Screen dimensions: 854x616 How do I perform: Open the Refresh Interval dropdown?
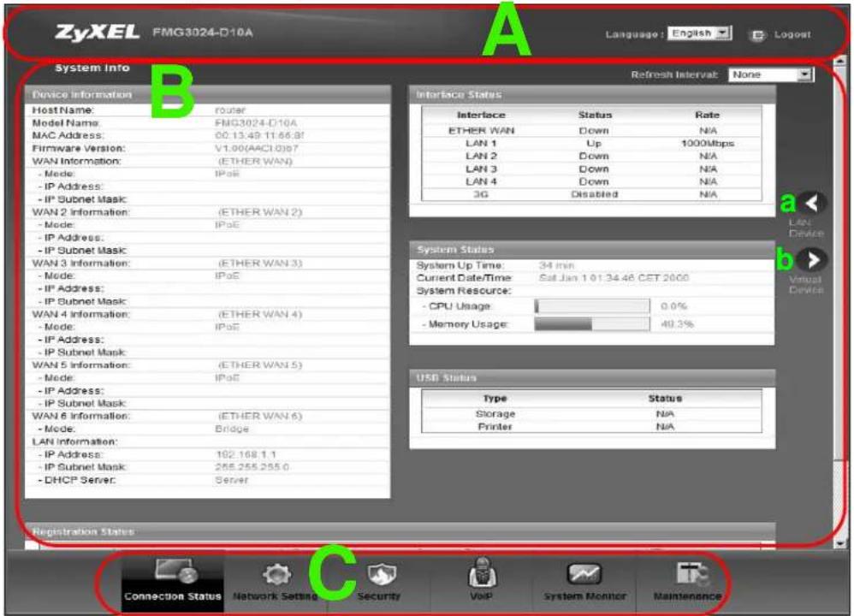771,74
